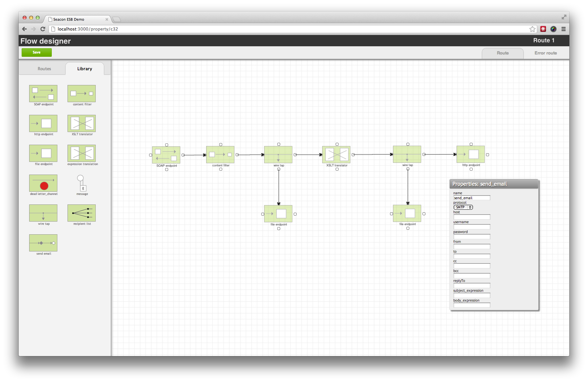Click the content filter node on canvas
This screenshot has width=588, height=382.
(220, 155)
